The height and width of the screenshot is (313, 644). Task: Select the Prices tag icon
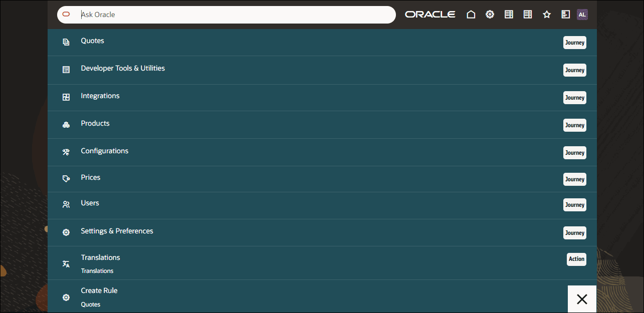click(x=66, y=178)
